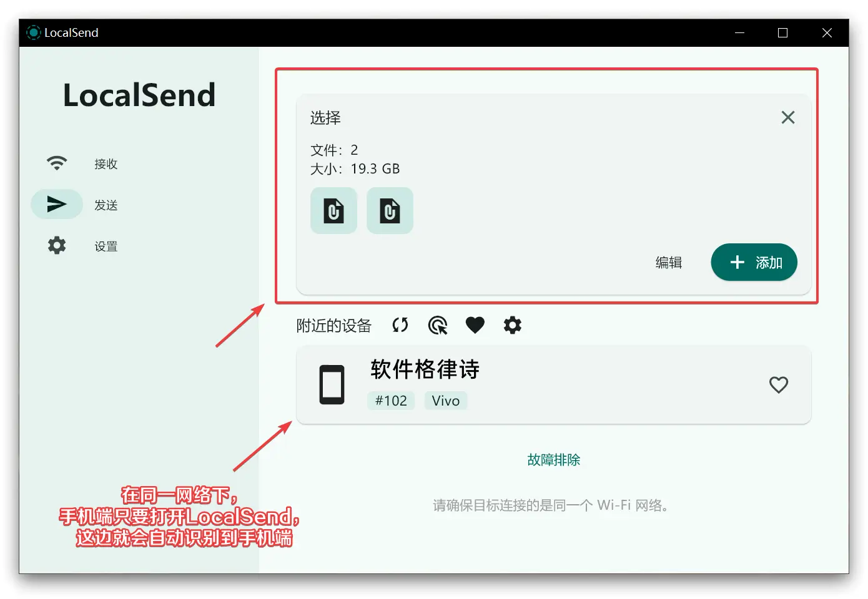
Task: Open 设置 gear in the left sidebar
Action: tap(57, 246)
